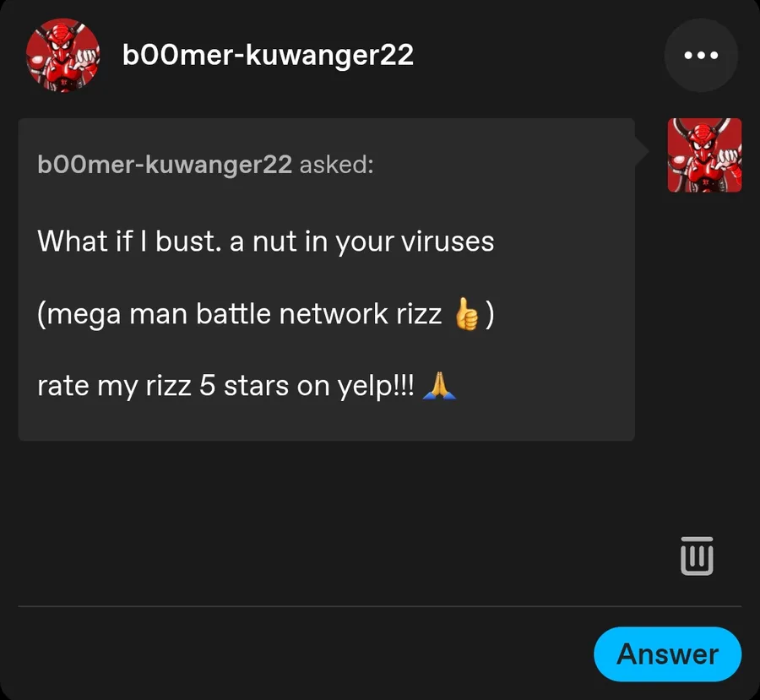Click the word "What" starting the ask
Screen dimensions: 760x700
(62, 241)
